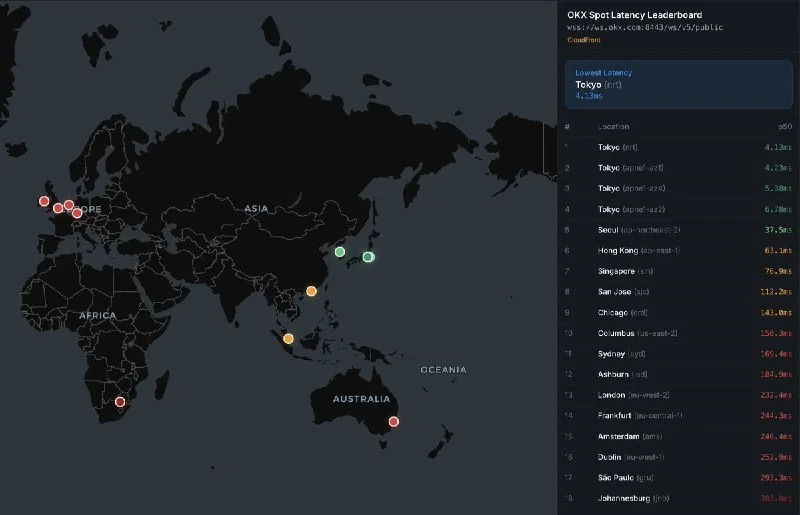Click the OKX websocket URL under the title

coord(645,28)
